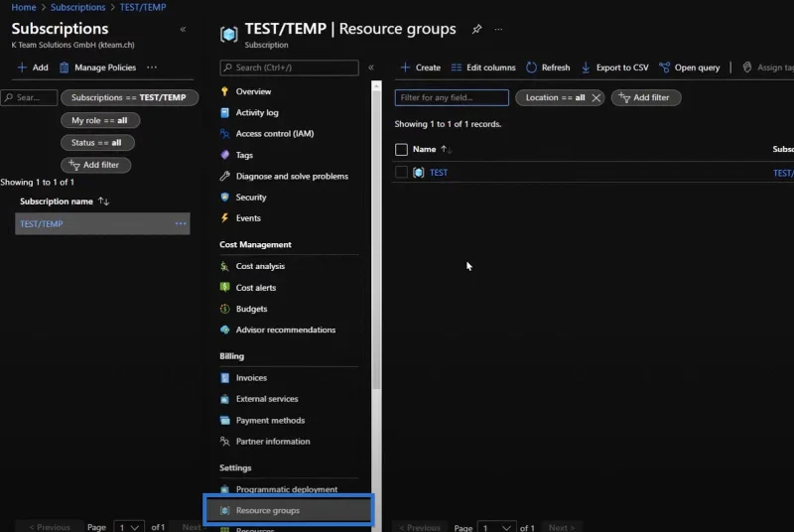Open the TEST/TEMP subscription row ellipsis
Viewport: 794px width, 532px height.
tap(181, 223)
